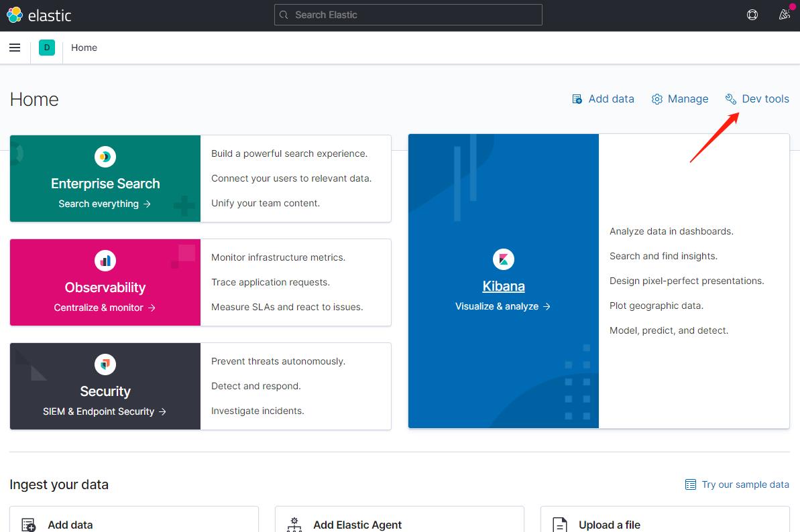Click the arrow next to Search everything
This screenshot has width=800, height=532.
coord(147,204)
